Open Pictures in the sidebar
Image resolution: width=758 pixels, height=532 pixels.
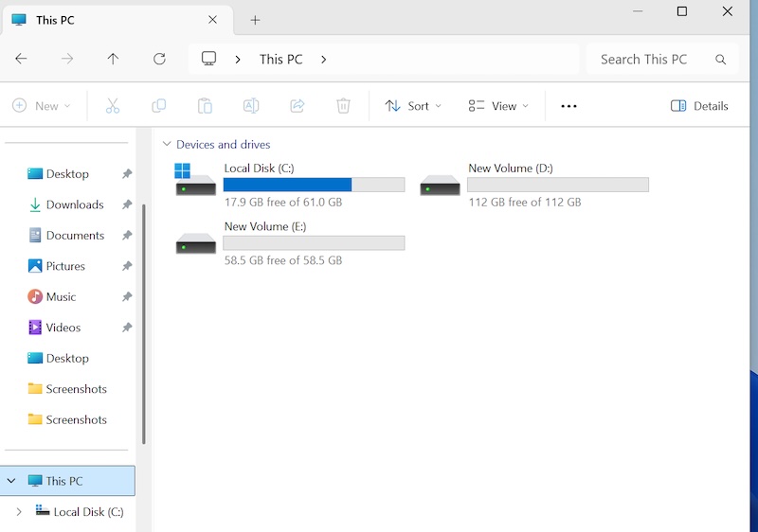(x=64, y=266)
